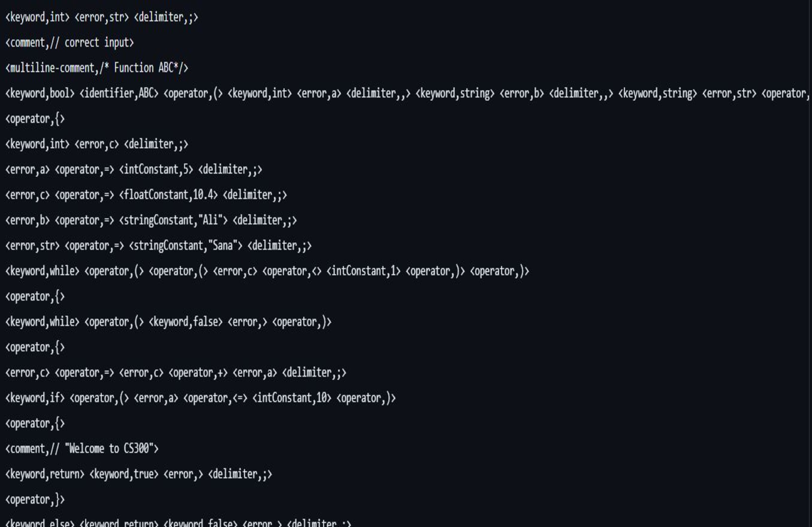Screen dimensions: 812x527
Task: Select the 'keyword,if' token
Action: click(35, 398)
